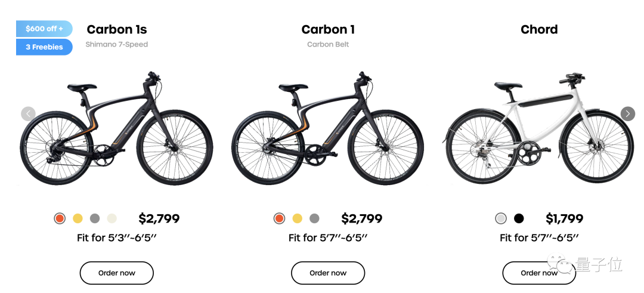Select orange color for Carbon 1
Screen dimensions: 644x293
(279, 218)
